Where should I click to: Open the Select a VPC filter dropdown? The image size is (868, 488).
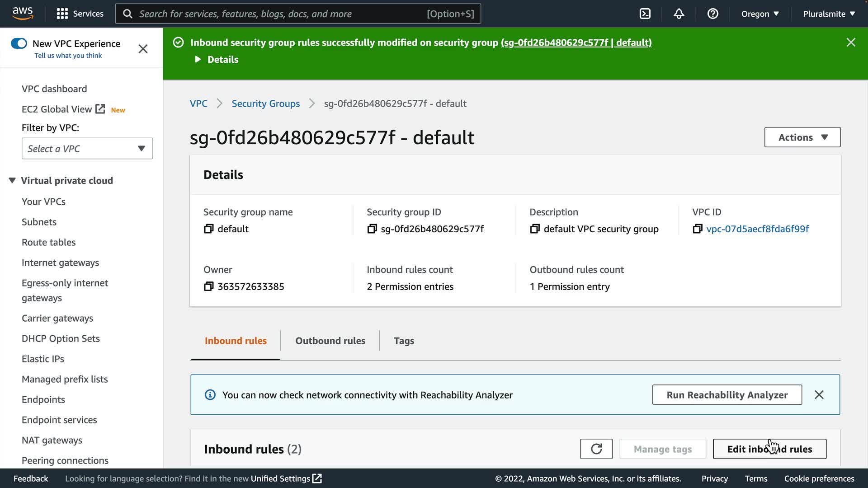tap(87, 149)
